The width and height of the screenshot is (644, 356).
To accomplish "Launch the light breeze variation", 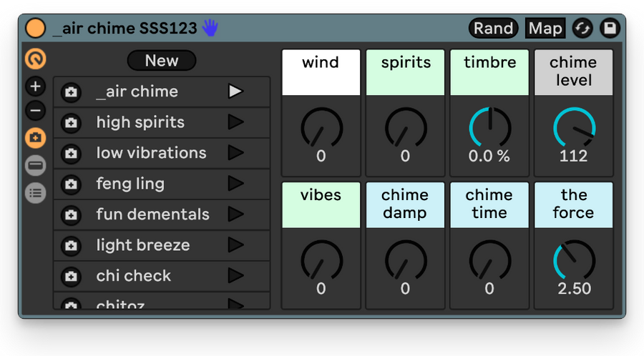I will (235, 245).
